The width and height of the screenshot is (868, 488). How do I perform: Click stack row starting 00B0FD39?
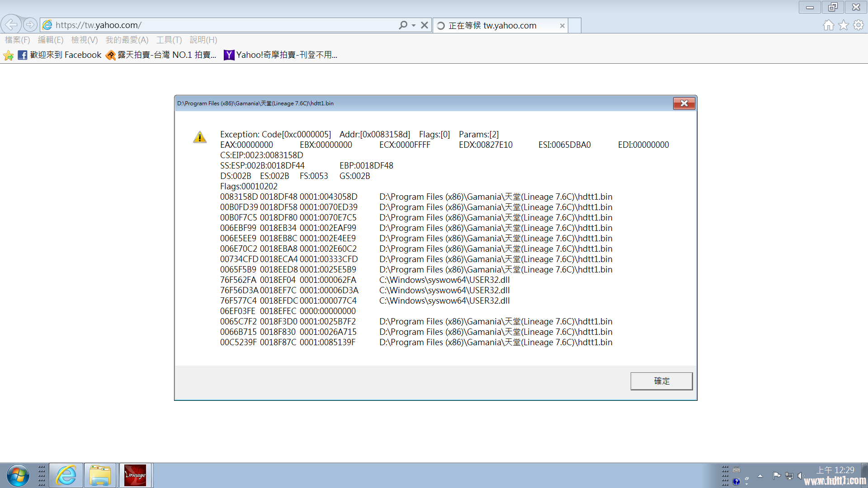[416, 207]
